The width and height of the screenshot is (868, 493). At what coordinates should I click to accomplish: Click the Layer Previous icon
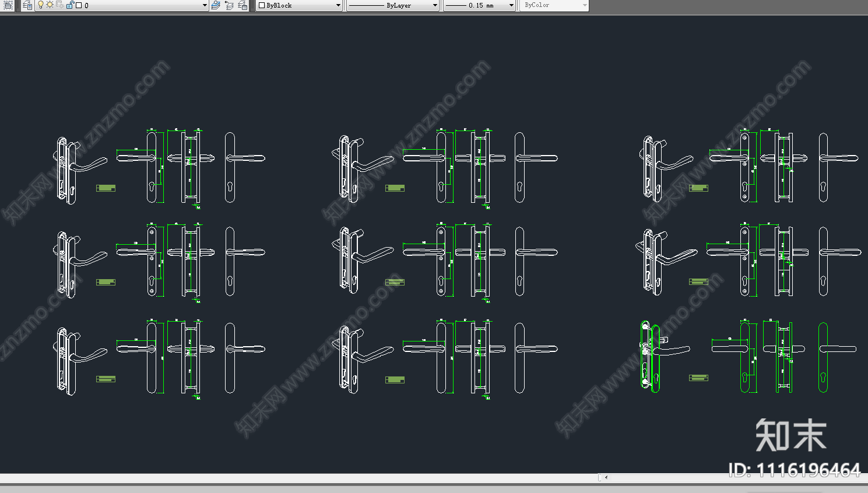(229, 5)
